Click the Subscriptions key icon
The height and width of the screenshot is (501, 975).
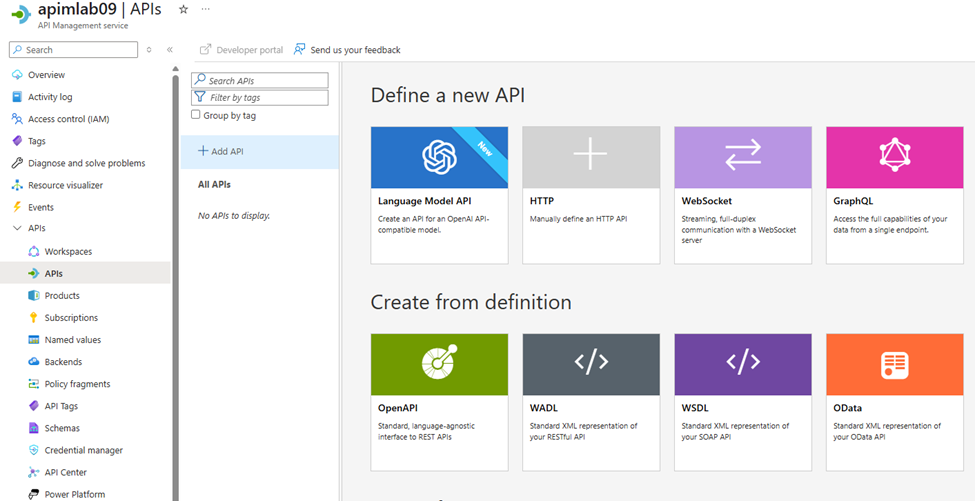(34, 318)
